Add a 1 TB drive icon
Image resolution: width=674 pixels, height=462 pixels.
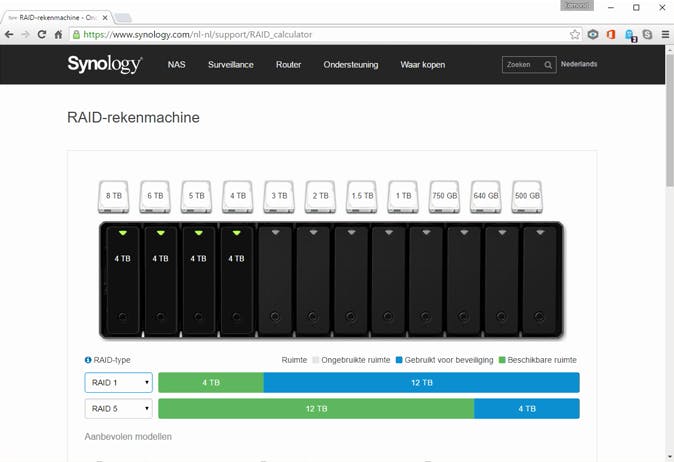403,196
